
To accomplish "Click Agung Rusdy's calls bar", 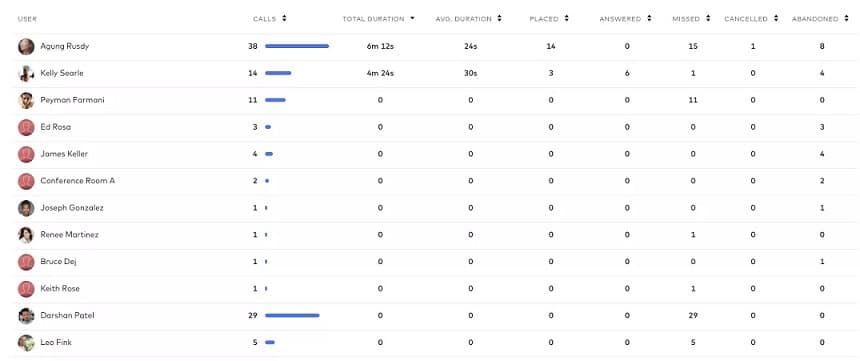I will (297, 46).
